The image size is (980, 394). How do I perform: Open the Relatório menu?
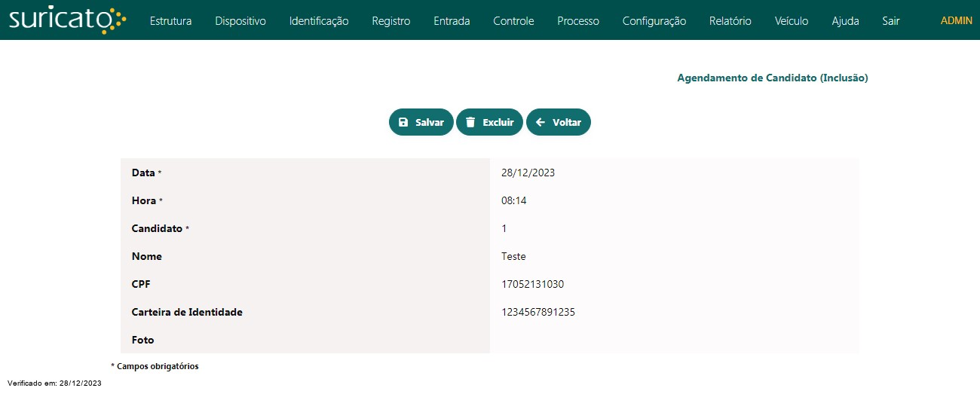(x=730, y=21)
